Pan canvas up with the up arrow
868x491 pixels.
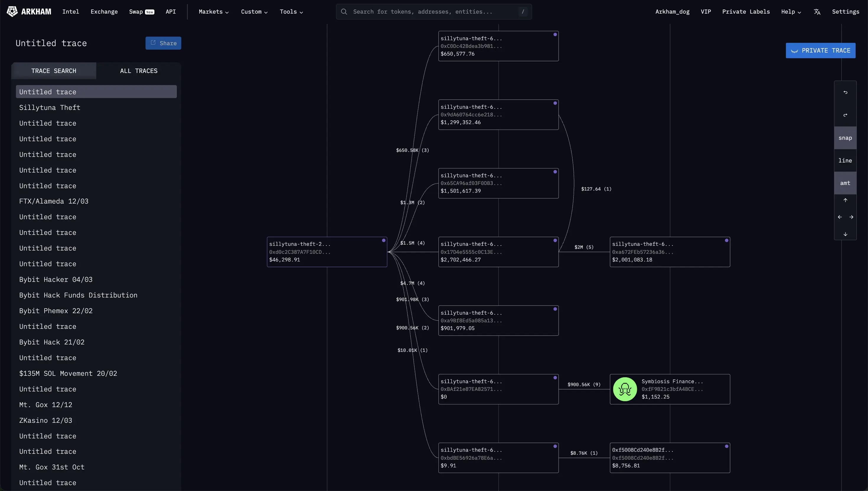[x=845, y=200]
